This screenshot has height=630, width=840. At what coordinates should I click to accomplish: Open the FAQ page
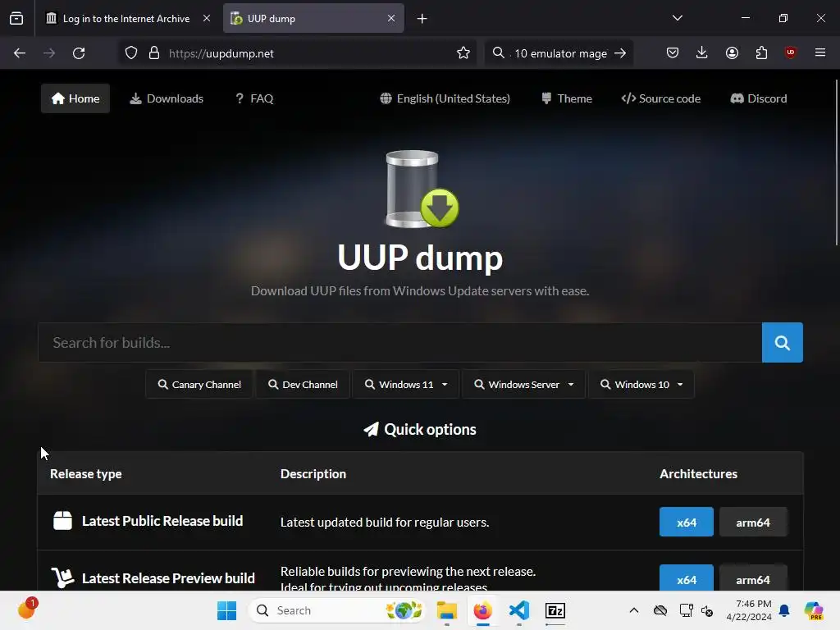[254, 98]
